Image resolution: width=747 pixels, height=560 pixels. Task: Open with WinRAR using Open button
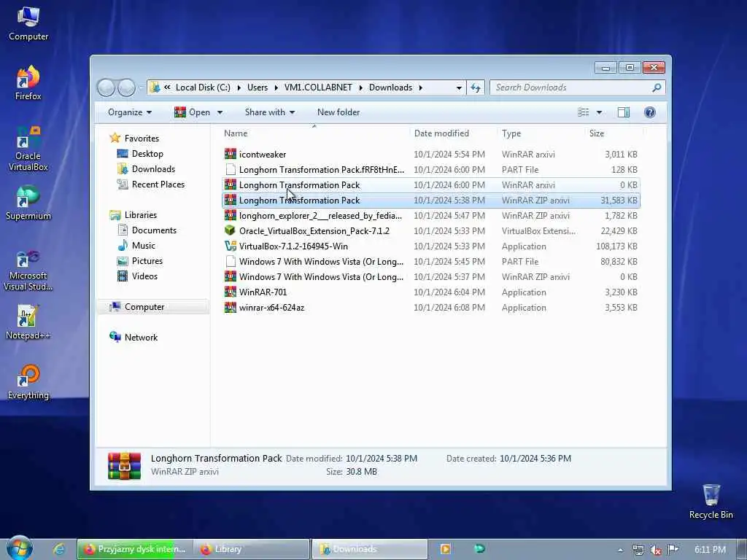coord(193,112)
